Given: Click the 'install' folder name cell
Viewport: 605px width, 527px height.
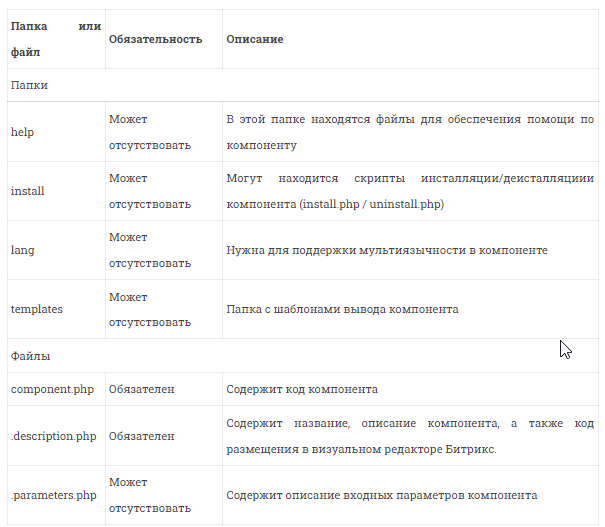Looking at the screenshot, I should (x=56, y=191).
